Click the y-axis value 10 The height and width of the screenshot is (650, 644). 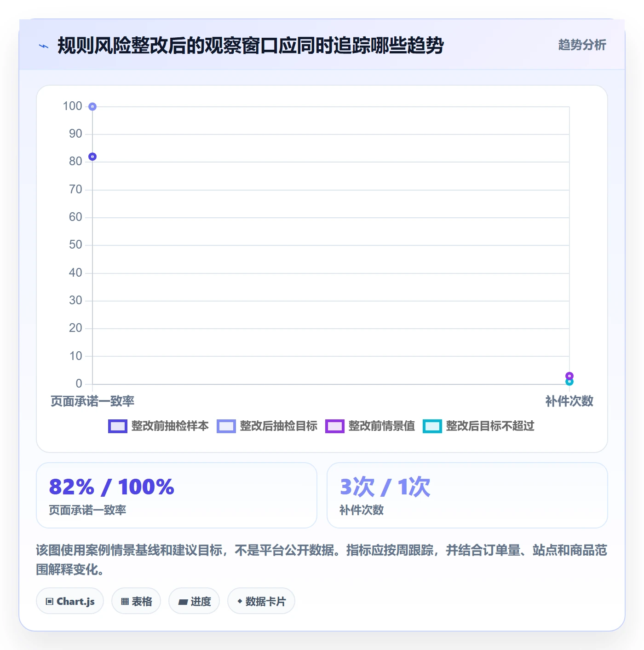click(x=75, y=356)
